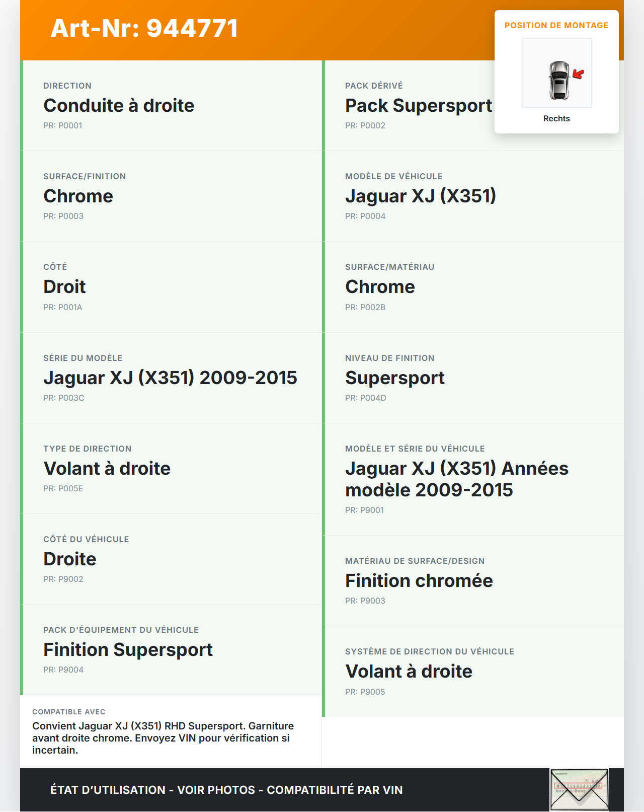Select the 'Conduite à droite' direction value
The image size is (644, 812).
[119, 106]
